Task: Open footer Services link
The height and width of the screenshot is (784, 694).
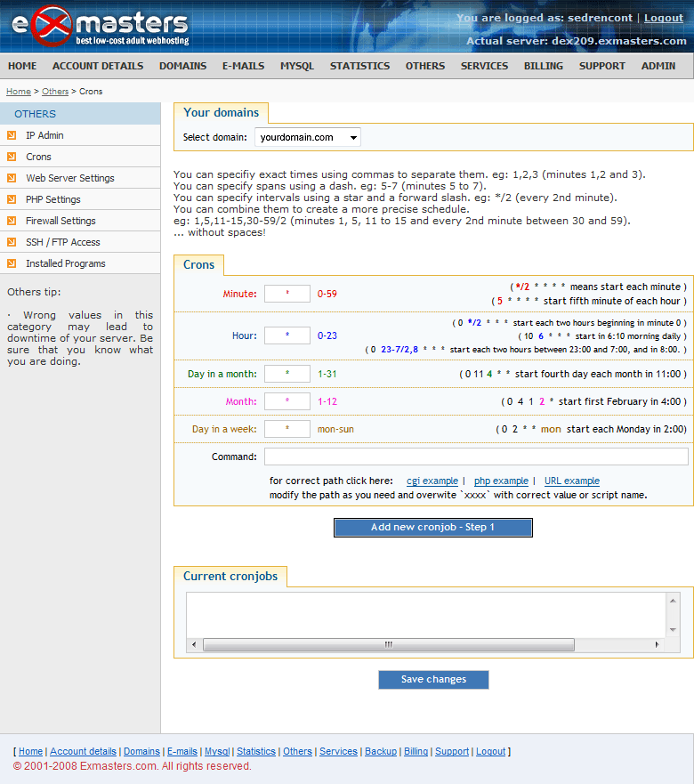Action: 338,751
